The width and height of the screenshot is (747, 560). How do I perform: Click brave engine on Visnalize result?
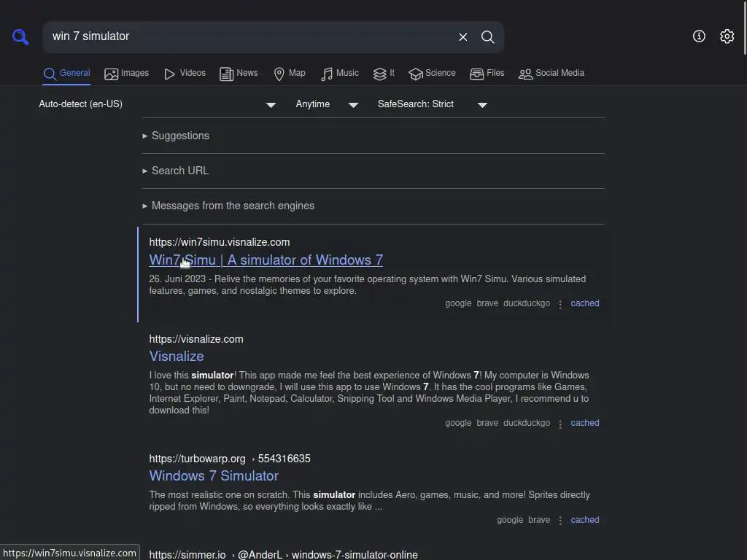pos(487,423)
